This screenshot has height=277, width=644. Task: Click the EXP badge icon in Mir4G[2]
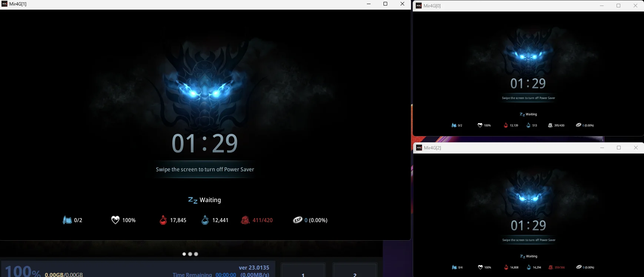(579, 267)
